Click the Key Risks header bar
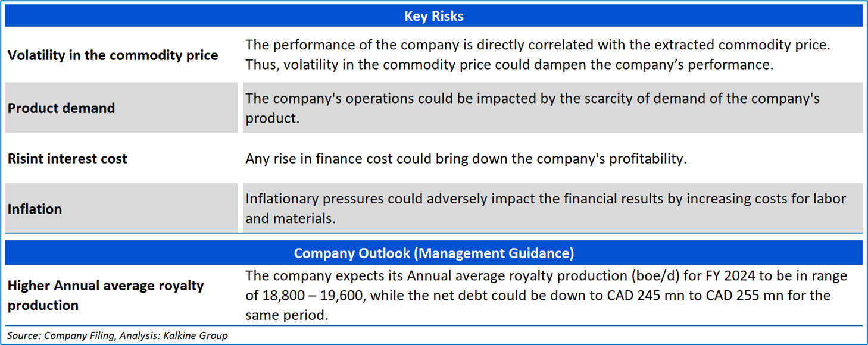This screenshot has width=868, height=345. click(433, 16)
